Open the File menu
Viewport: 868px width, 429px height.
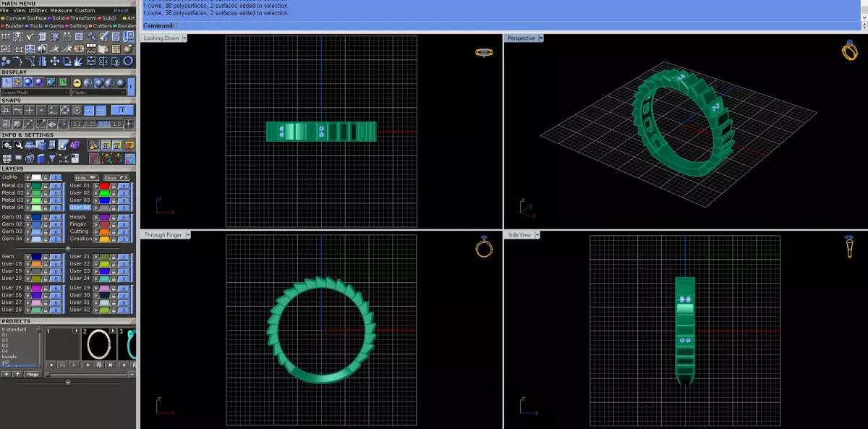pyautogui.click(x=4, y=11)
